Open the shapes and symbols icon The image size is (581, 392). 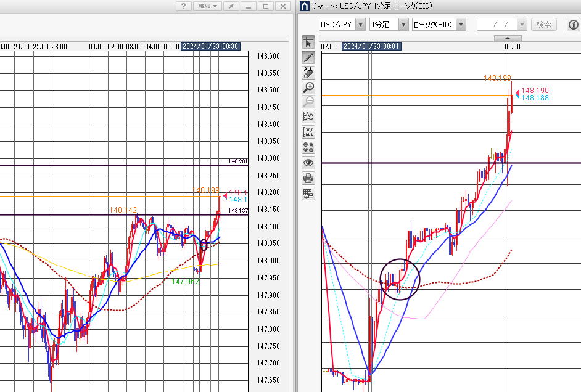pyautogui.click(x=308, y=147)
